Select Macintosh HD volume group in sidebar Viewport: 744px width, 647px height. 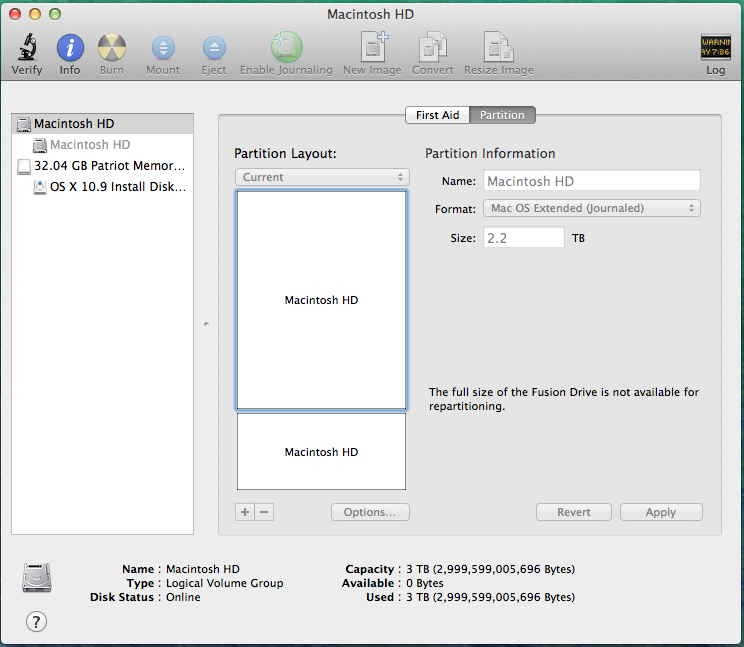[102, 124]
